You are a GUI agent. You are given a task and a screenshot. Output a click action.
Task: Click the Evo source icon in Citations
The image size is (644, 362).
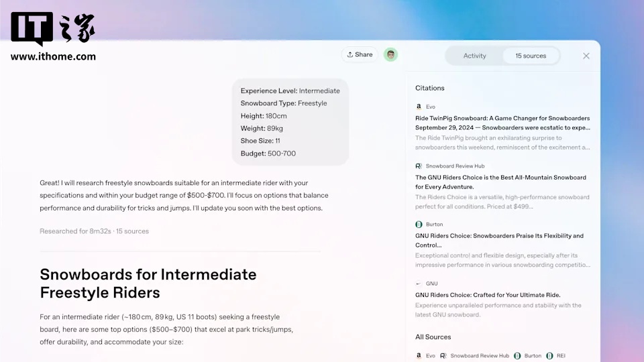pyautogui.click(x=419, y=107)
